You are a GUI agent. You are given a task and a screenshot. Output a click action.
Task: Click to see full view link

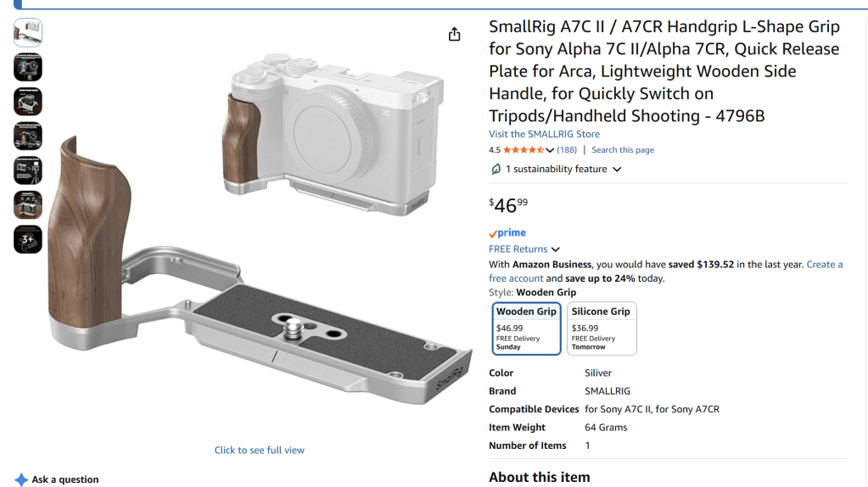259,450
